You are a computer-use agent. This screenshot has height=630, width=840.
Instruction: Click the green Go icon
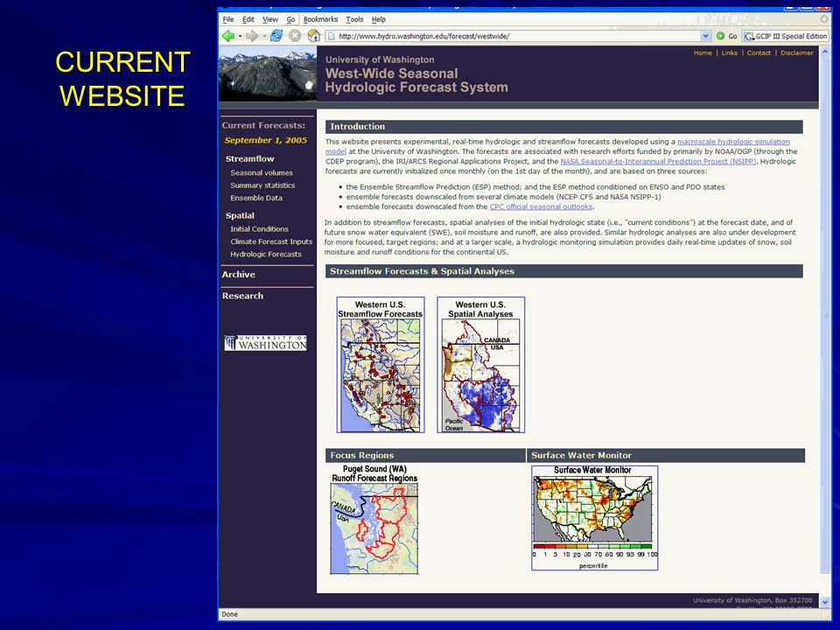tap(720, 36)
